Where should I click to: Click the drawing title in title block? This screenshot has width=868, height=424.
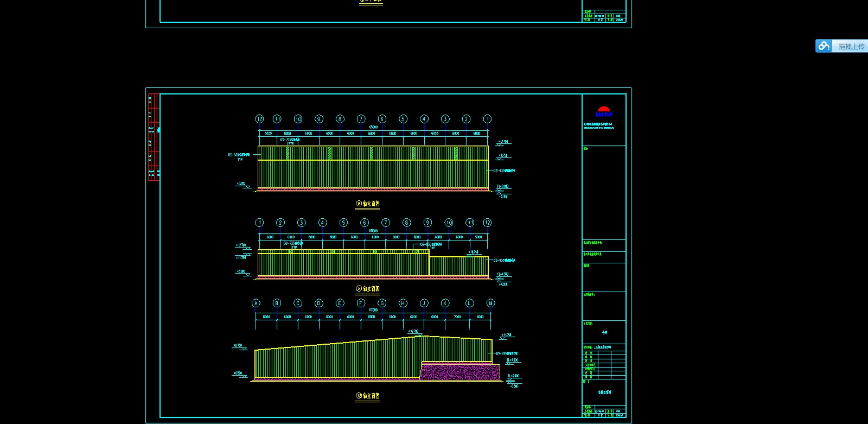(604, 392)
